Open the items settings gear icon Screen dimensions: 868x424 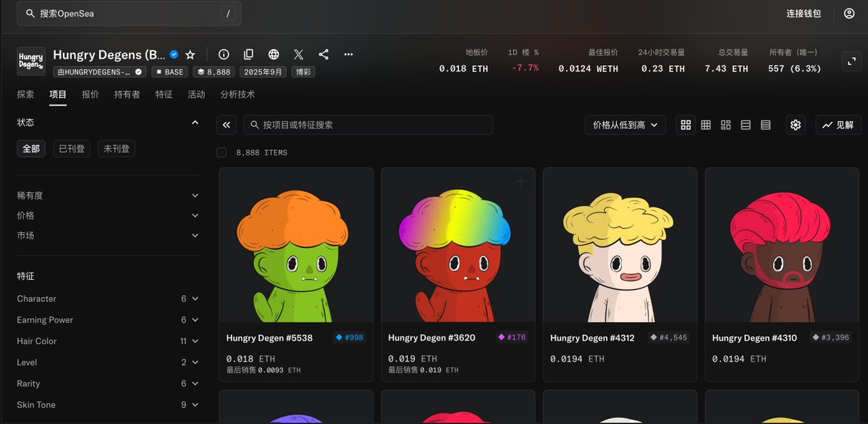pos(796,125)
